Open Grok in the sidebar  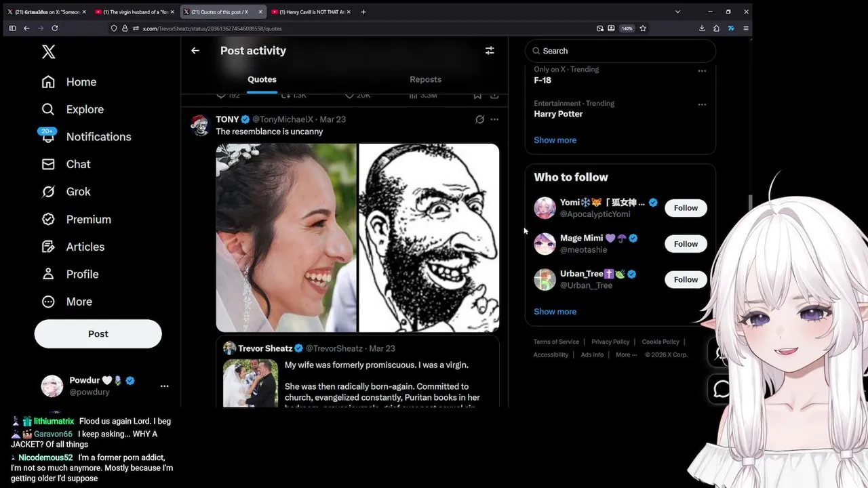pos(66,192)
